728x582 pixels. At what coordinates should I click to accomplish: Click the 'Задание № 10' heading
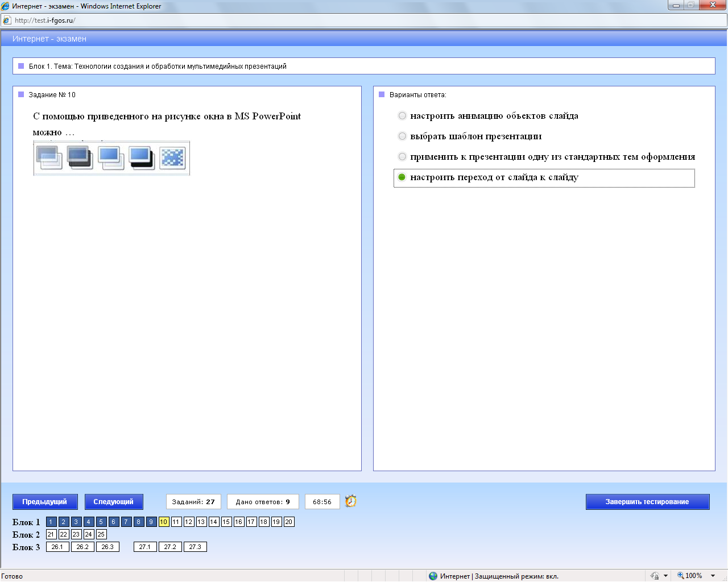(x=52, y=95)
